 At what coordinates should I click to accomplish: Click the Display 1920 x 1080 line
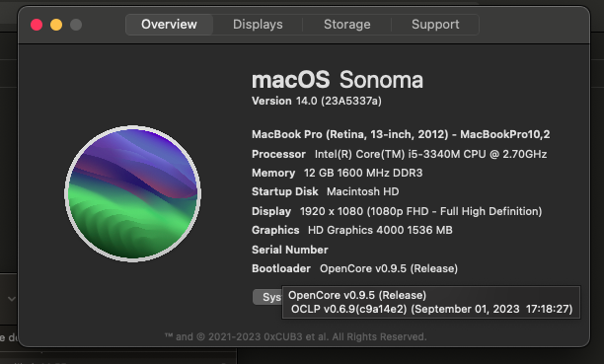pos(397,211)
